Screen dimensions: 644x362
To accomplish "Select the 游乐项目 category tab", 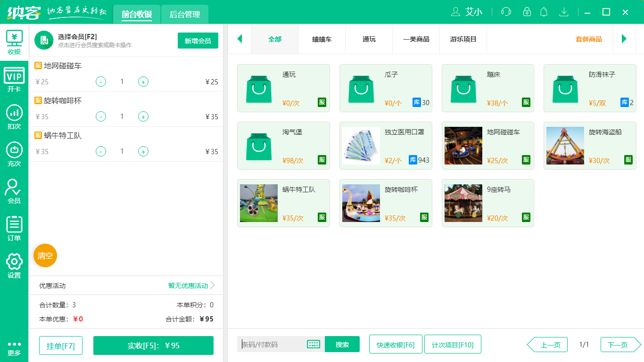I will 463,39.
